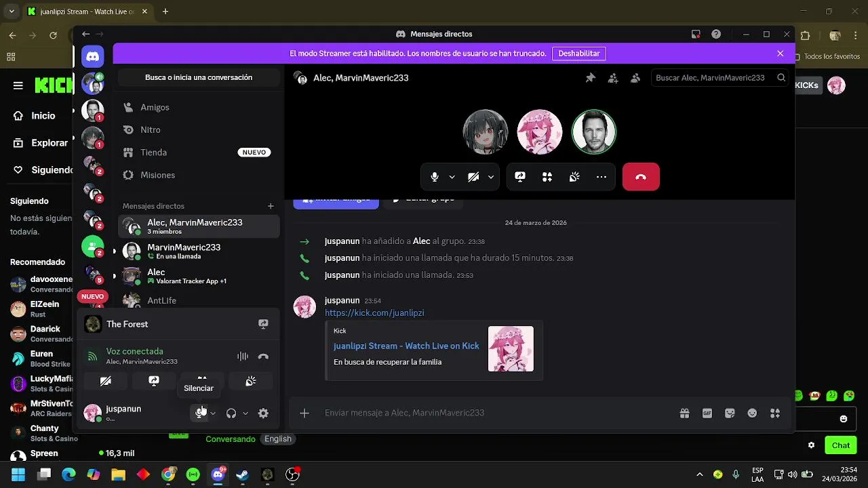This screenshot has height=488, width=868.
Task: Open Windows Start menu
Action: tap(18, 474)
